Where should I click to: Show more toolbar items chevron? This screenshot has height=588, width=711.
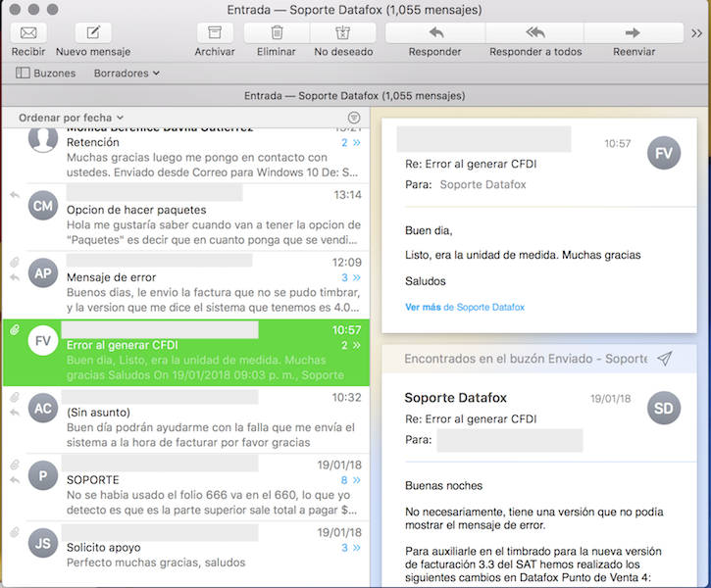point(697,33)
